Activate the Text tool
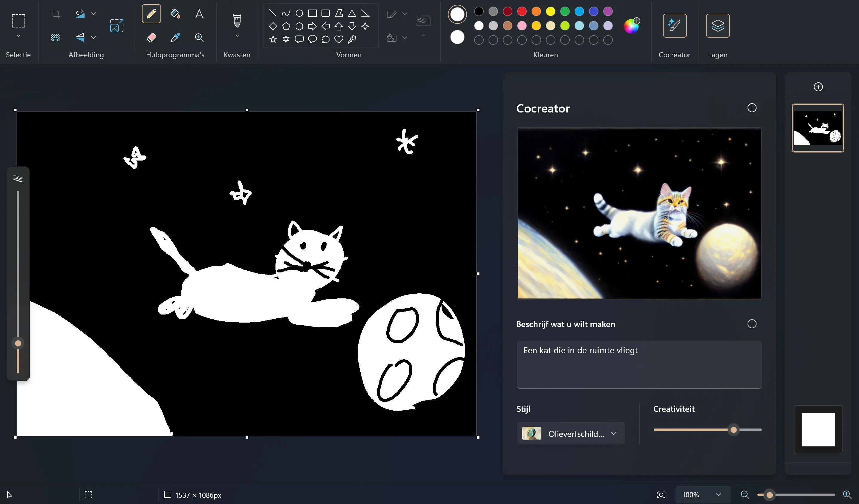Image resolution: width=859 pixels, height=504 pixels. tap(199, 14)
